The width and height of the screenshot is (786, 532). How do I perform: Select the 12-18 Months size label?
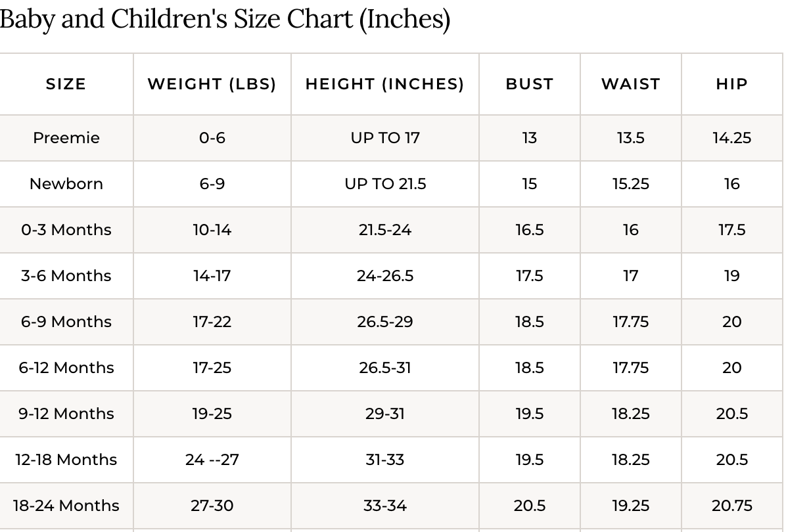(66, 460)
